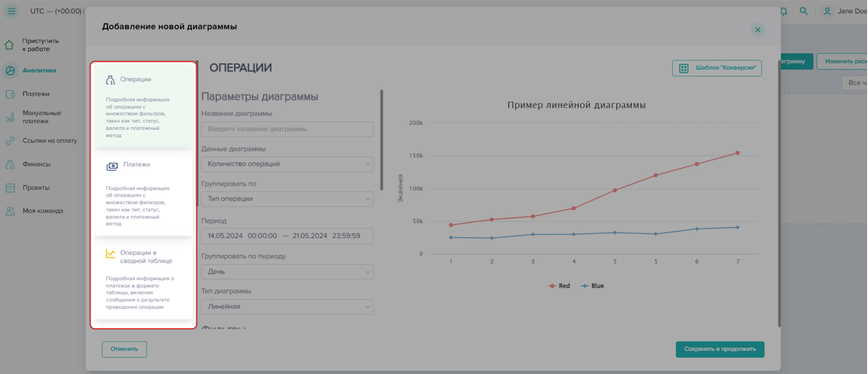Click the Проекты sidebar icon
This screenshot has width=868, height=374.
pos(10,188)
